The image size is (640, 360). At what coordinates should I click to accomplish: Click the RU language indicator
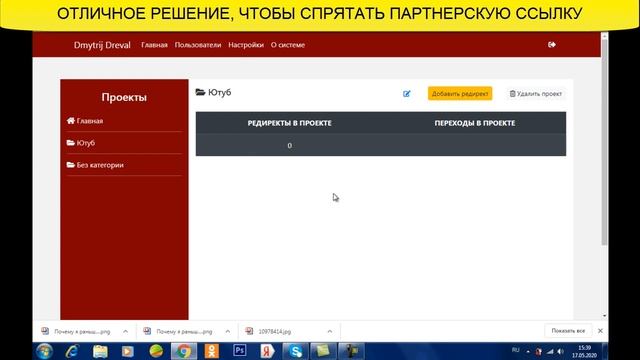click(516, 350)
